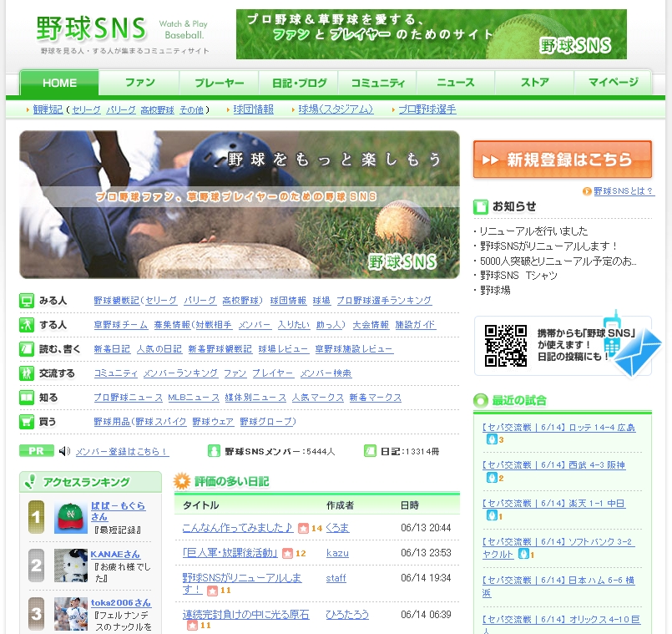Click the 野球SNS site logo
Image resolution: width=672 pixels, height=634 pixels.
(x=91, y=28)
